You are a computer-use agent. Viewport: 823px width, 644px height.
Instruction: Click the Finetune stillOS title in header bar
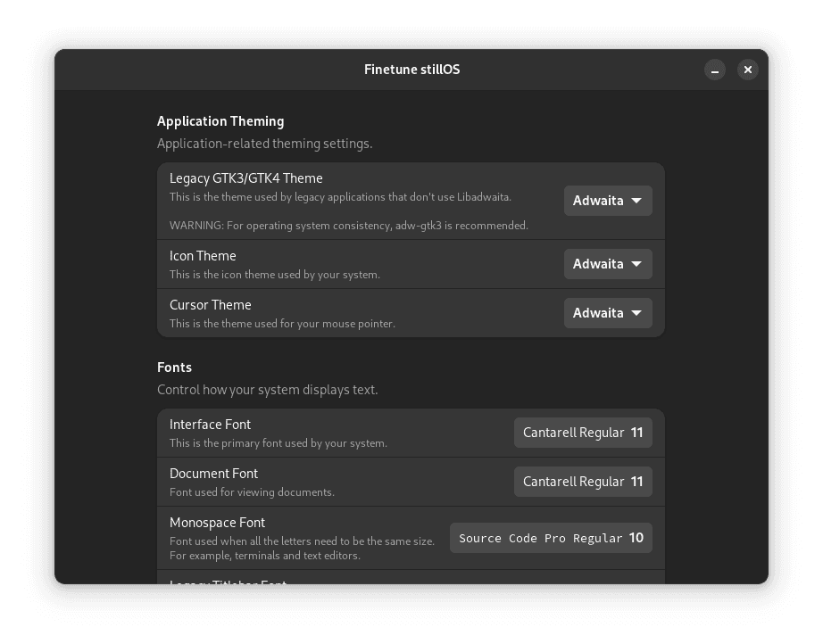pos(412,70)
